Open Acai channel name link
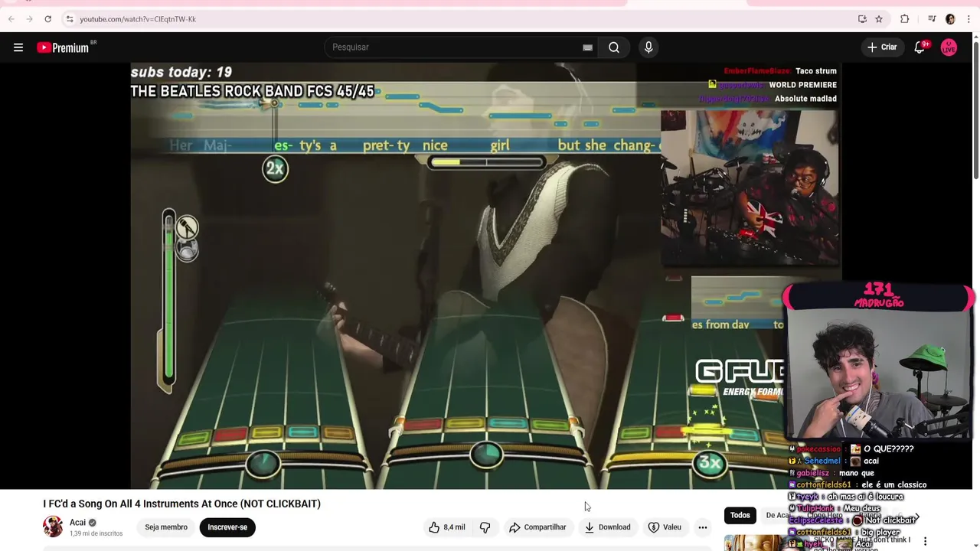Image resolution: width=980 pixels, height=551 pixels. 78,523
